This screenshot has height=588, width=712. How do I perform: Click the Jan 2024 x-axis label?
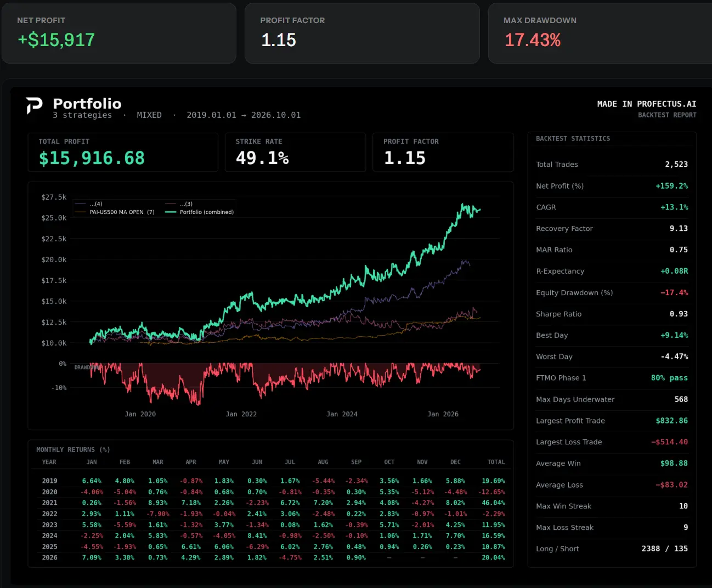(342, 415)
